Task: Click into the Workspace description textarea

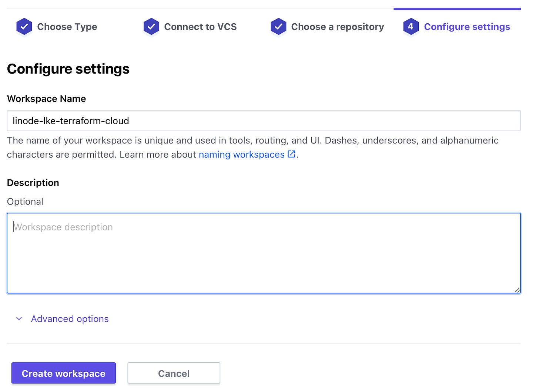Action: coord(264,253)
